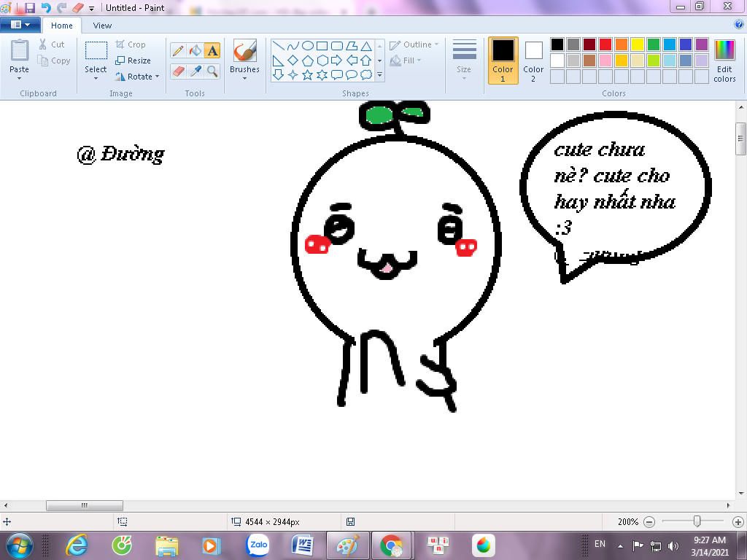Choose the Five-point star shape
This screenshot has width=747, height=560.
coord(308,75)
